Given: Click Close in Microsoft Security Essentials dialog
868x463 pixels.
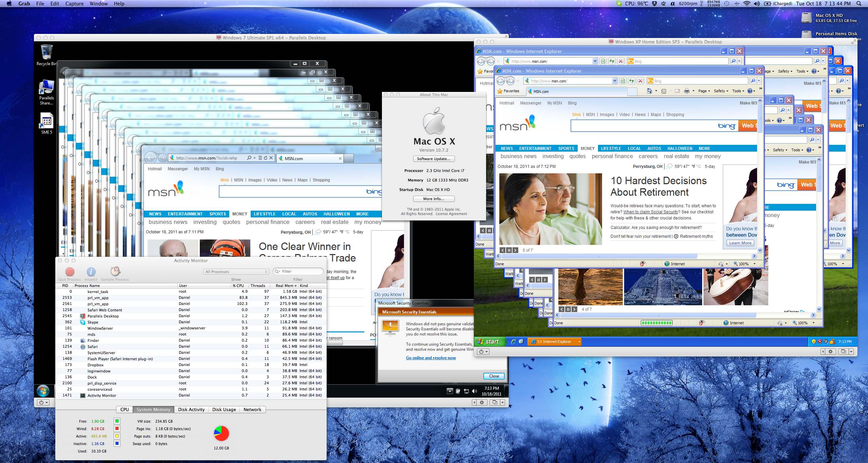Looking at the screenshot, I should coord(494,376).
